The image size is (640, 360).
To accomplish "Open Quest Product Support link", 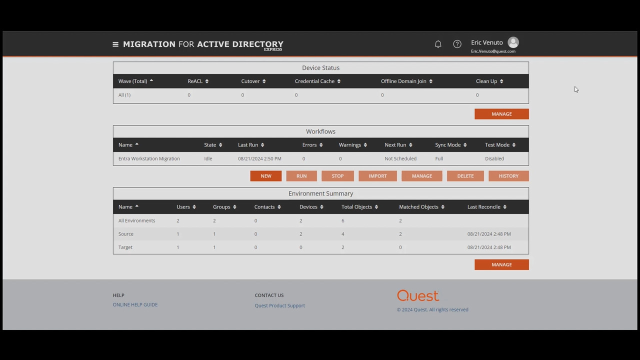I will click(280, 305).
